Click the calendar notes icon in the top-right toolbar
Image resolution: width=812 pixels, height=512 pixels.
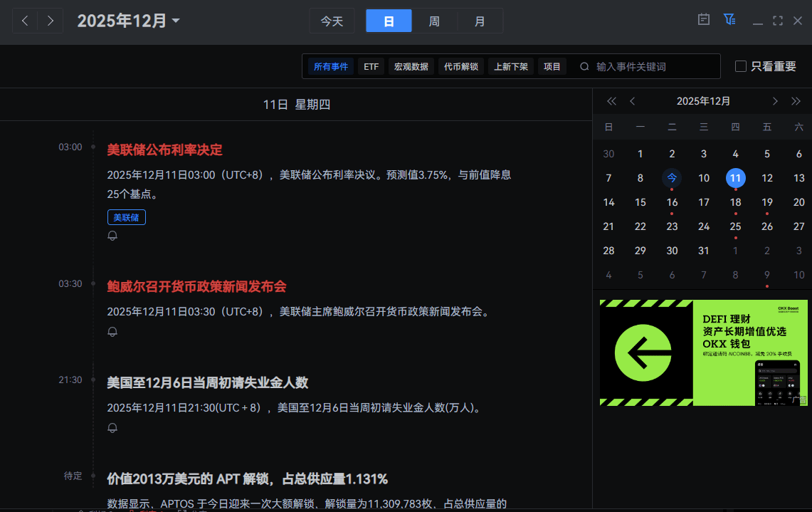pos(703,19)
